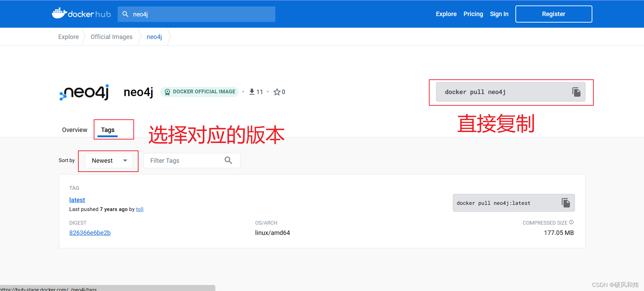The height and width of the screenshot is (291, 644).
Task: Open the Pricing page
Action: point(473,14)
